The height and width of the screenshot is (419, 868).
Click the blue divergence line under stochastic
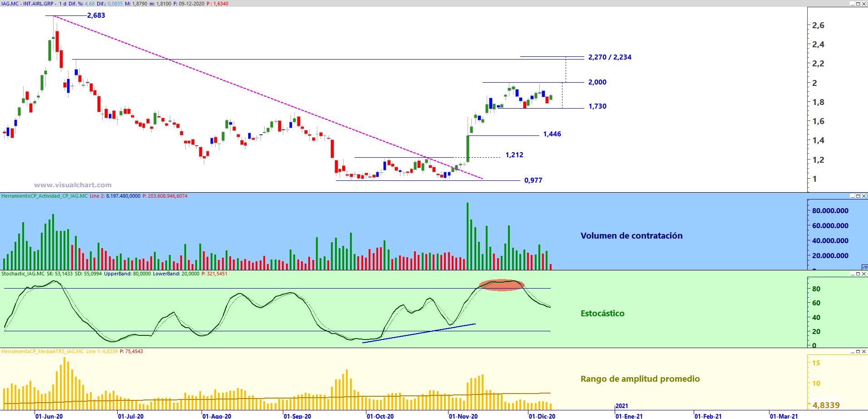419,333
